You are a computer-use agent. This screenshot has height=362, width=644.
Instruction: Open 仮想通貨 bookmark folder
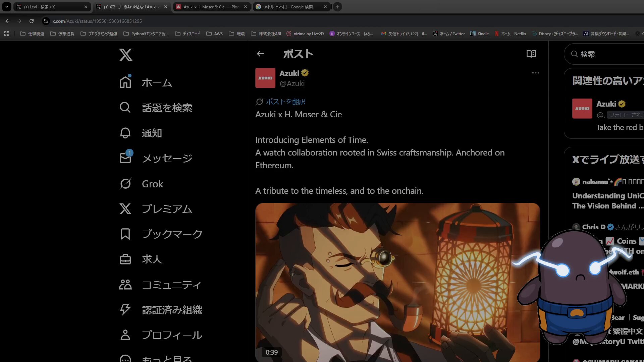point(62,34)
